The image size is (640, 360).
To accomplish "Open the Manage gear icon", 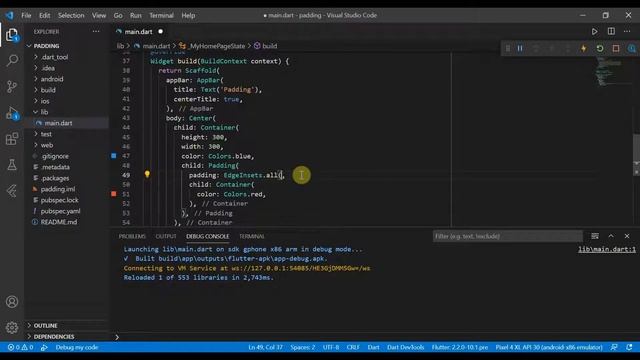I will click(12, 327).
